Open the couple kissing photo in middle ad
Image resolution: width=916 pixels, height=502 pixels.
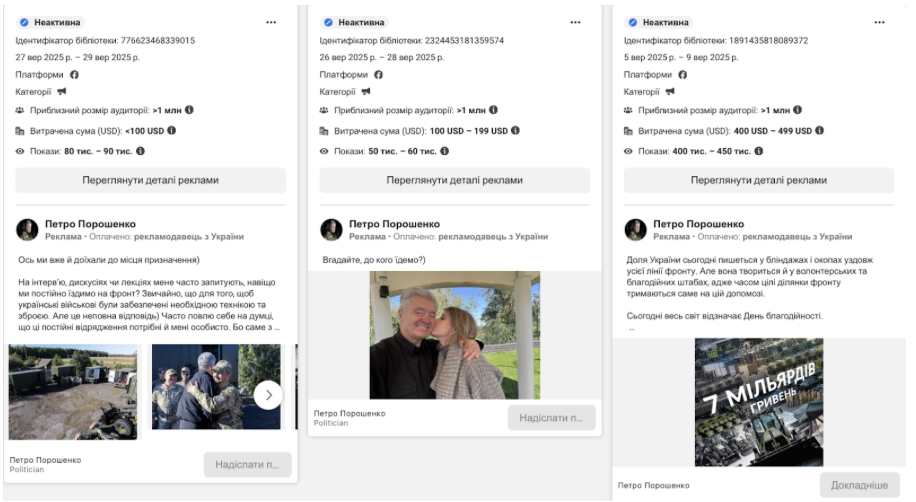(455, 335)
